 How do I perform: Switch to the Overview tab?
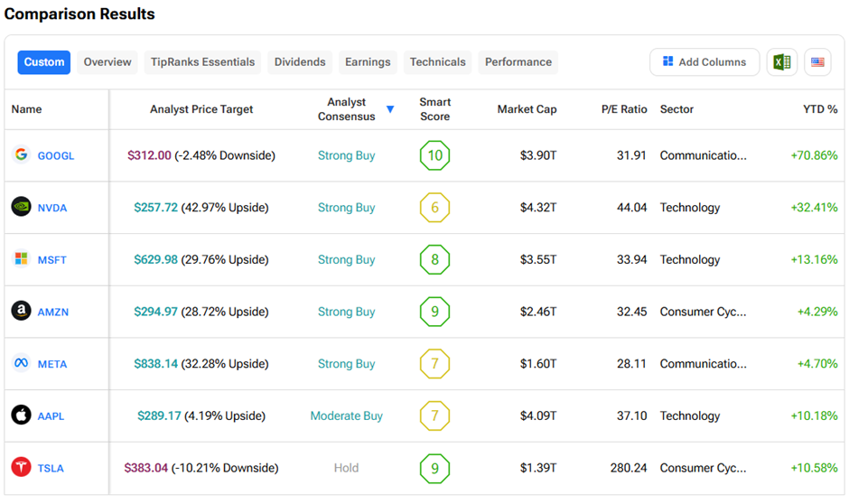pos(107,62)
